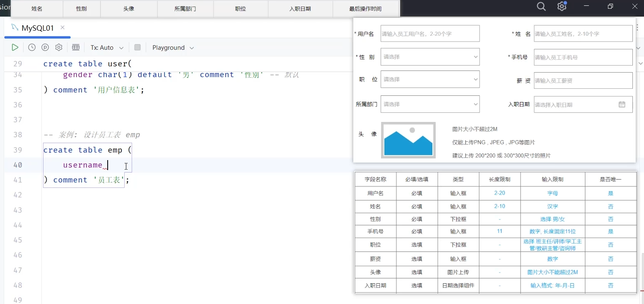
Task: Click the '输入格式: 年-月-日' cell
Action: 552,285
